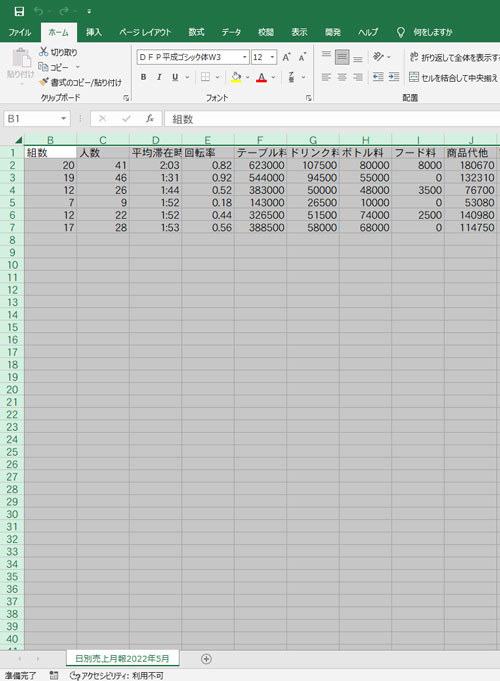The width and height of the screenshot is (500, 681).
Task: Apply the yellow fill color
Action: [236, 77]
